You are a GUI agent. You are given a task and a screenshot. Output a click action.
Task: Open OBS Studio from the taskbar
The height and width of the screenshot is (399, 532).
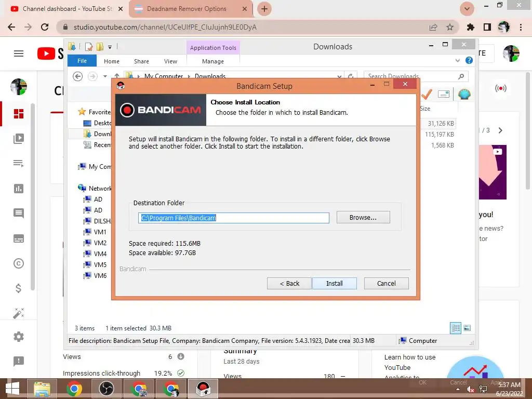(106, 389)
